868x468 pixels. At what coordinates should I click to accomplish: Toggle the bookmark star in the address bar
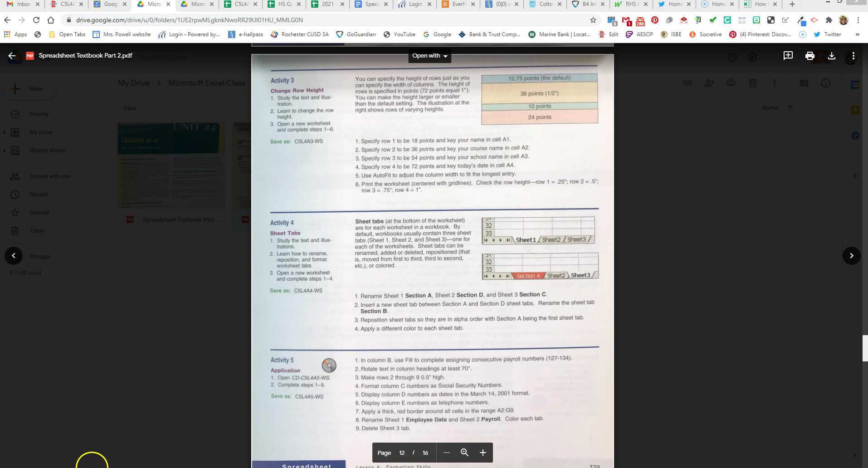click(x=592, y=20)
